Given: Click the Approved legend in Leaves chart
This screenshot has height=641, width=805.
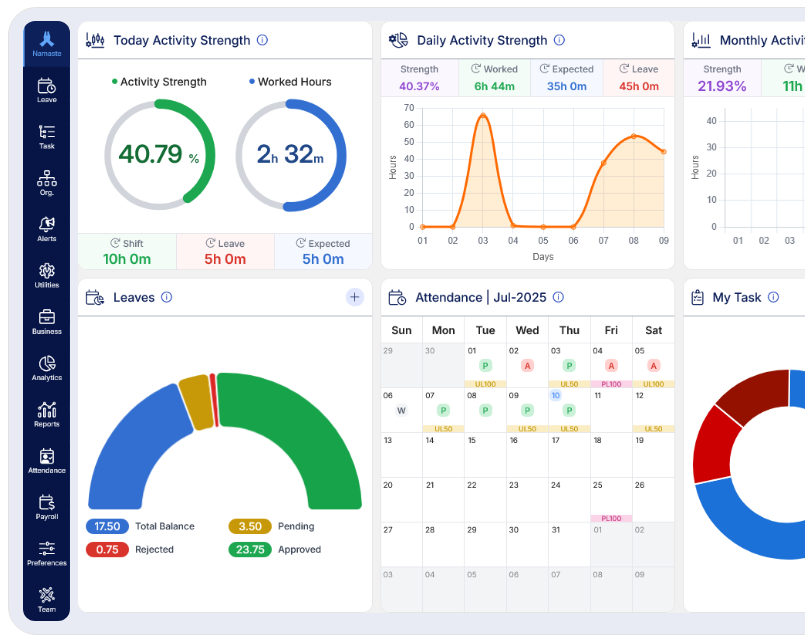Looking at the screenshot, I should click(299, 549).
